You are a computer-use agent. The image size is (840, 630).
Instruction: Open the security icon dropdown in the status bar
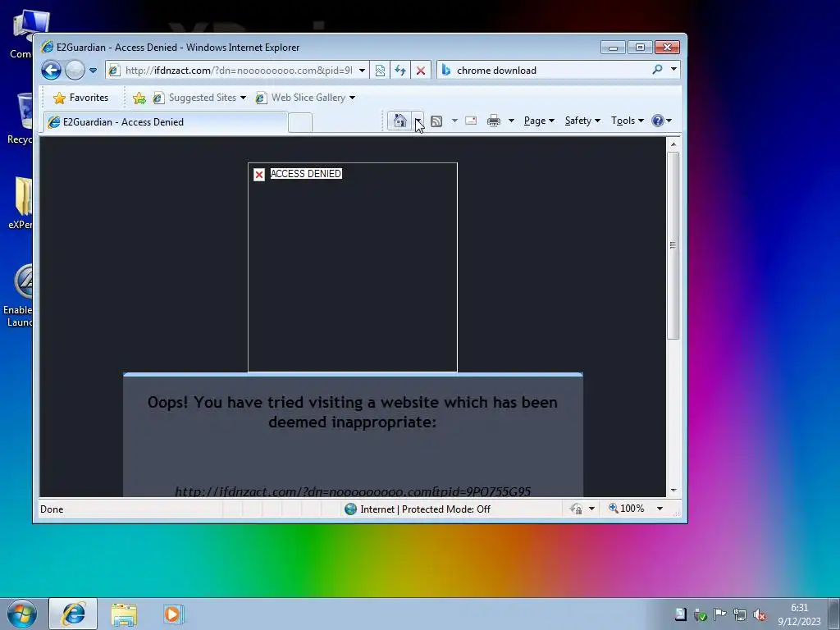tap(591, 509)
